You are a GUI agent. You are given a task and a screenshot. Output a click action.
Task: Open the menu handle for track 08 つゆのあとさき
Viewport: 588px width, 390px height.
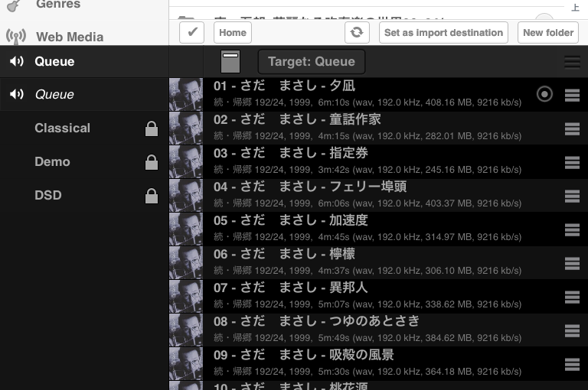[x=572, y=331]
